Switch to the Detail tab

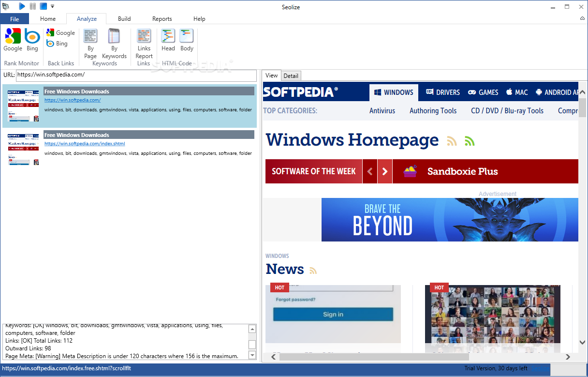[x=291, y=76]
